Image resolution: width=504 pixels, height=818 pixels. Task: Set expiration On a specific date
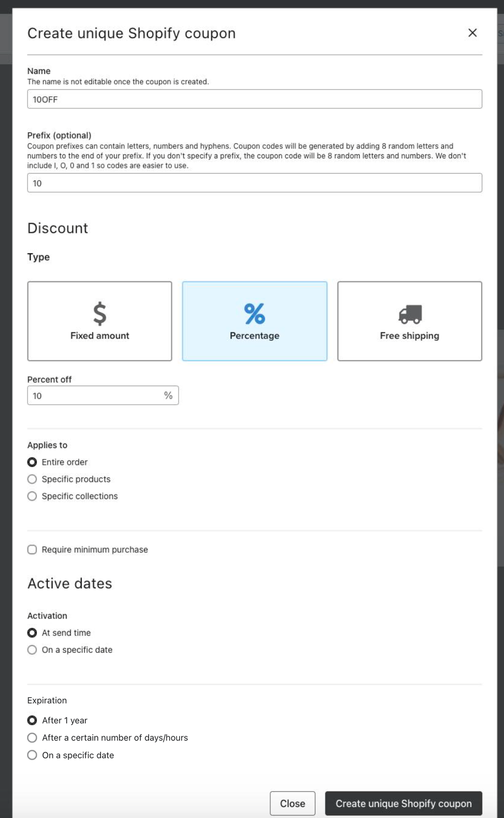click(x=32, y=755)
